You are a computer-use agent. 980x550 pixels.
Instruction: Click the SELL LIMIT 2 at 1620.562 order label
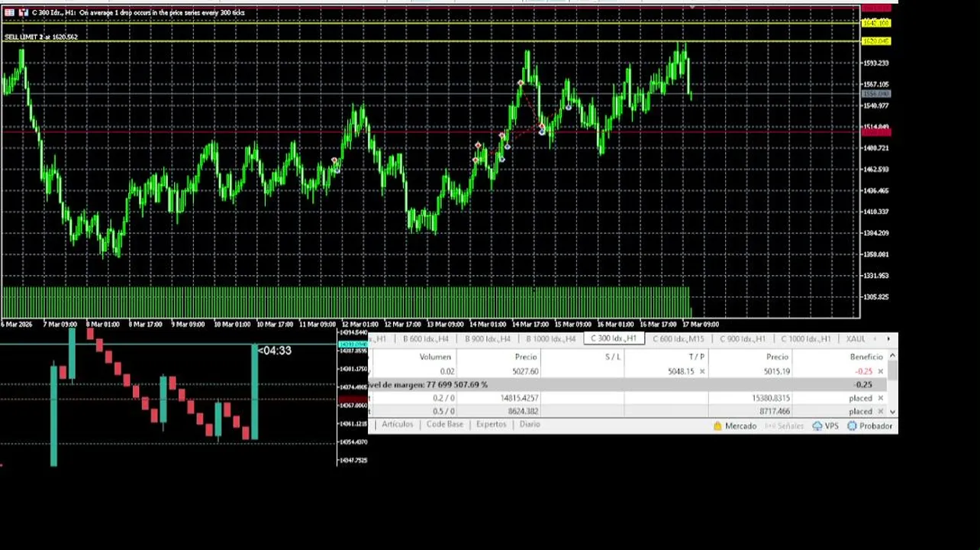40,37
